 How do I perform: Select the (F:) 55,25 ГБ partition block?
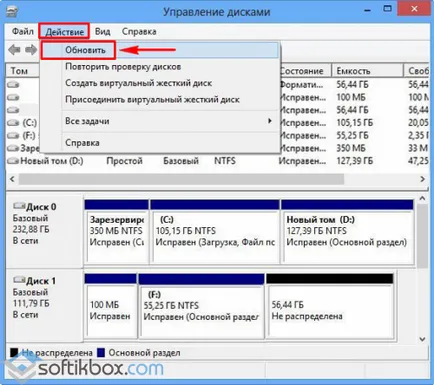[201, 306]
